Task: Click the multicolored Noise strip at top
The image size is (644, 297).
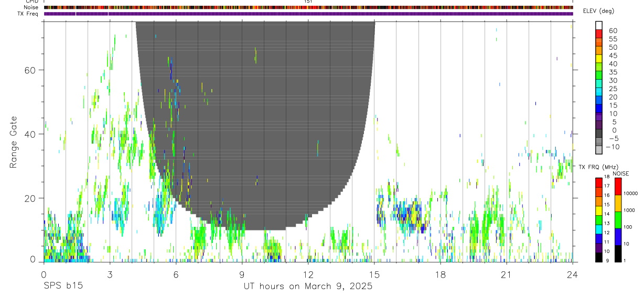Action: coord(308,7)
